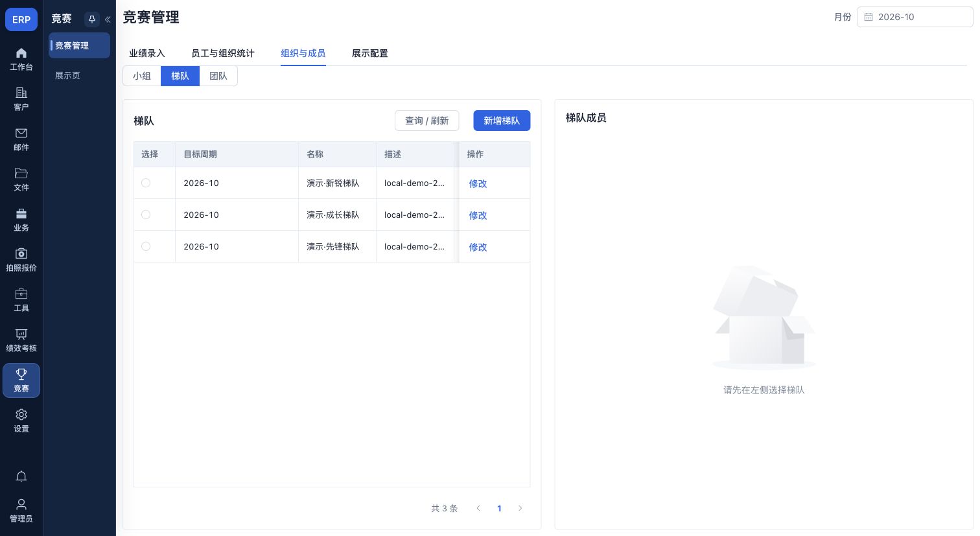The image size is (980, 536).
Task: Click the 目标周期 column header
Action: pyautogui.click(x=237, y=154)
